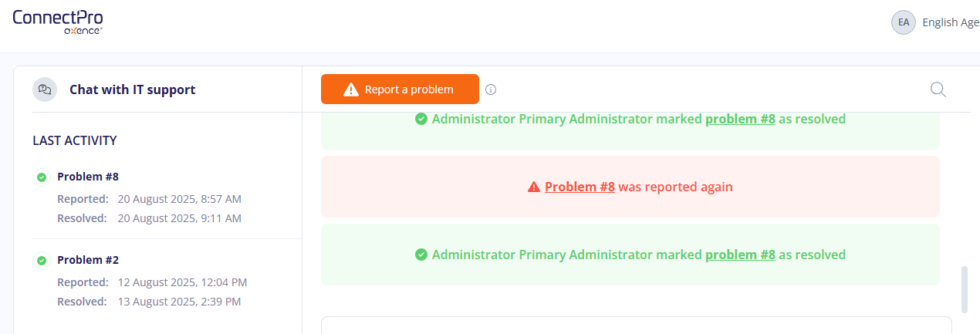Open the red Problem #8 reported again link
This screenshot has height=334, width=980.
pyautogui.click(x=580, y=187)
